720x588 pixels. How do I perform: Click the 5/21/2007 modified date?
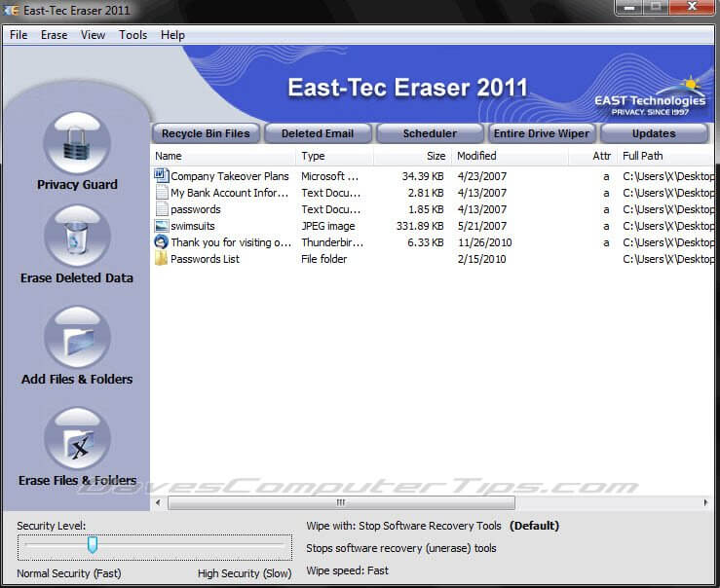pos(481,226)
